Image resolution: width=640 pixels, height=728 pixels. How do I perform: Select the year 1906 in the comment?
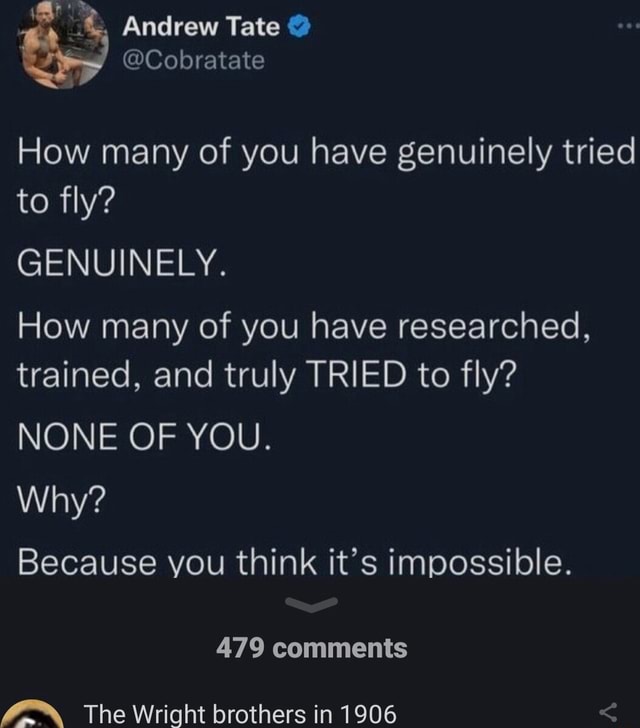click(368, 714)
